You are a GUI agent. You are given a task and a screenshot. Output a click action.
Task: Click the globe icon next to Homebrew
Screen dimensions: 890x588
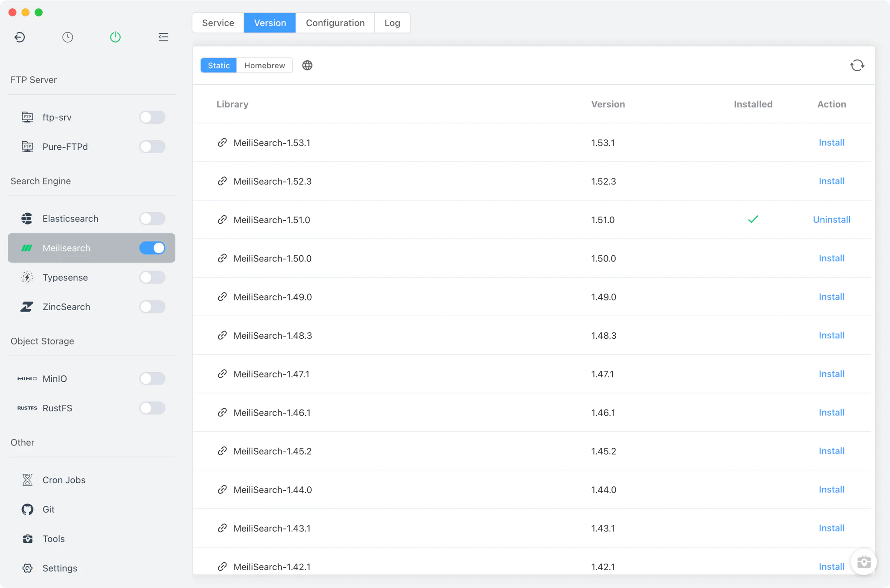(307, 65)
